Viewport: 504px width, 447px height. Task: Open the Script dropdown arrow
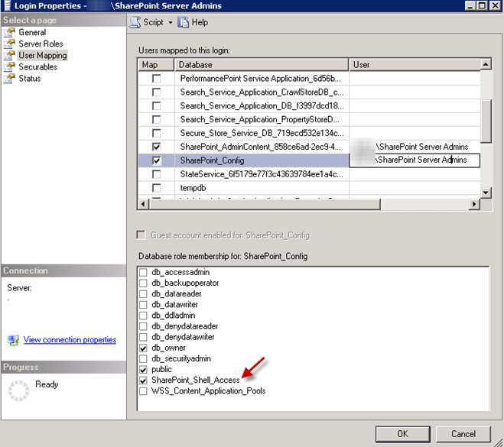pyautogui.click(x=171, y=22)
